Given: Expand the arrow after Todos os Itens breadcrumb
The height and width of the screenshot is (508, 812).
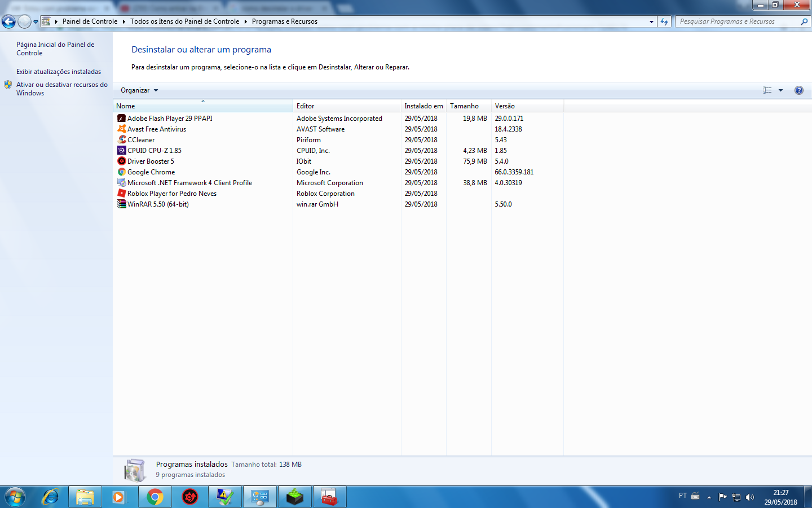Looking at the screenshot, I should (245, 21).
